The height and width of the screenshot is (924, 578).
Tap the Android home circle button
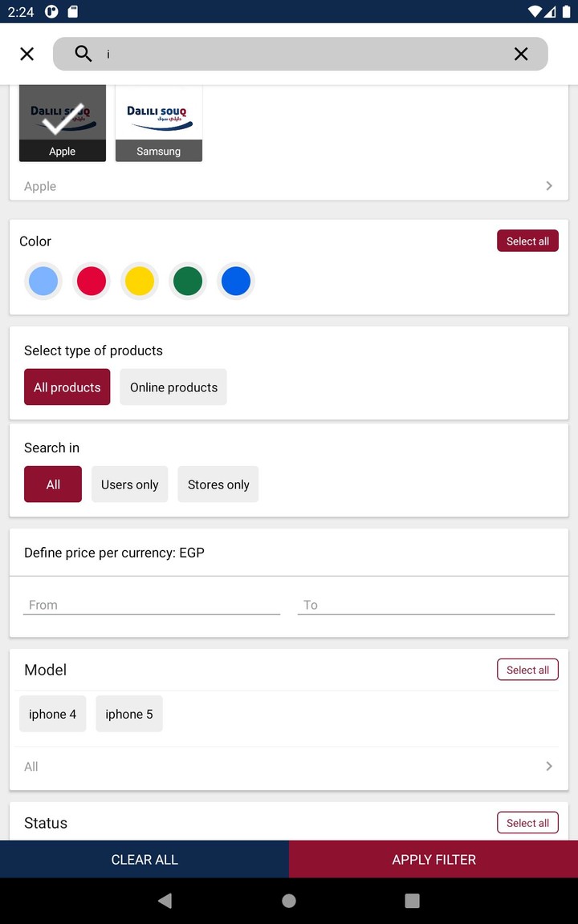(288, 900)
